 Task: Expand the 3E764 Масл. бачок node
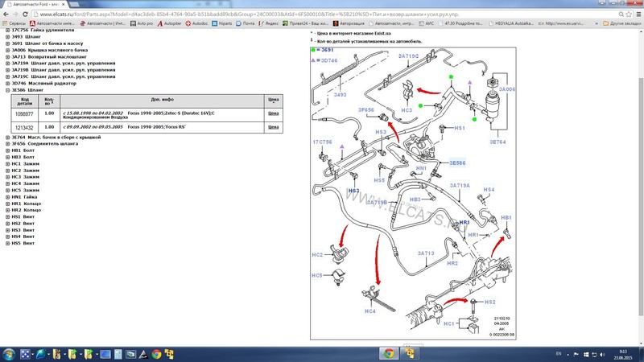[x=8, y=138]
